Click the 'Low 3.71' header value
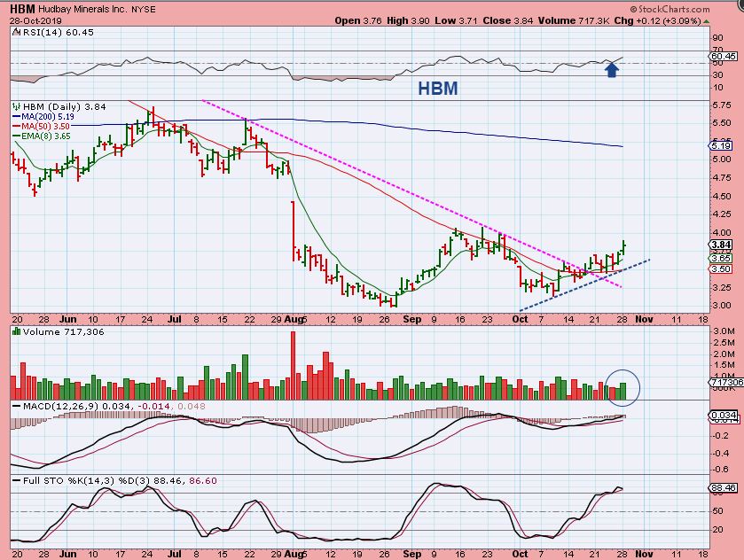The image size is (744, 560). [456, 21]
